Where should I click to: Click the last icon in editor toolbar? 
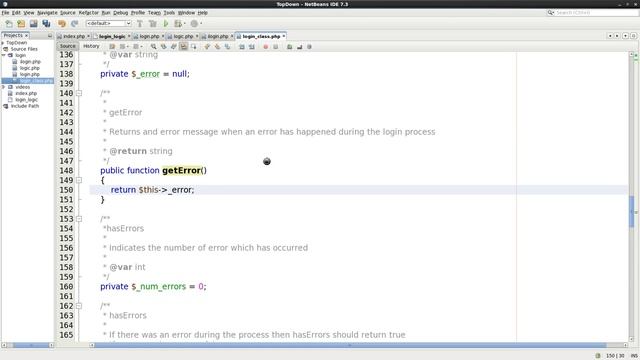click(309, 47)
